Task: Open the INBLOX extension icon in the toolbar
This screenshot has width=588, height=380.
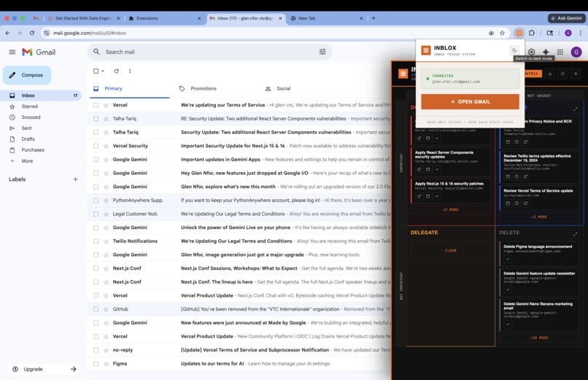Action: tap(519, 33)
